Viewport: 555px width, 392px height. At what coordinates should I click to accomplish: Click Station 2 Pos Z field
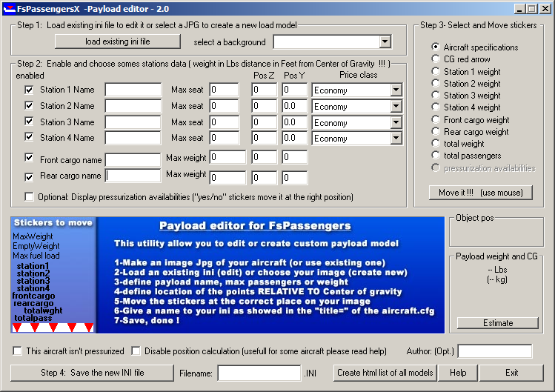click(x=264, y=106)
